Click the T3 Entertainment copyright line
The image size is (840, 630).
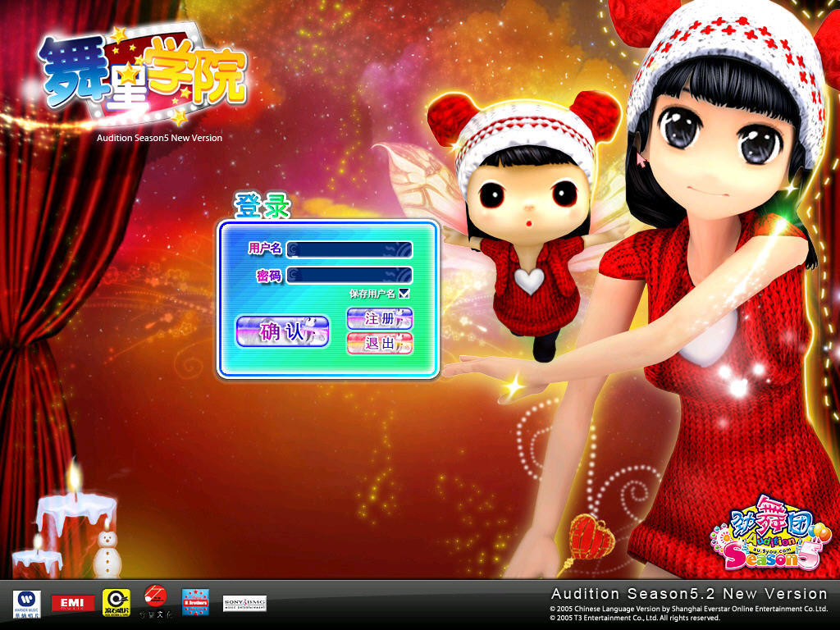pos(635,619)
